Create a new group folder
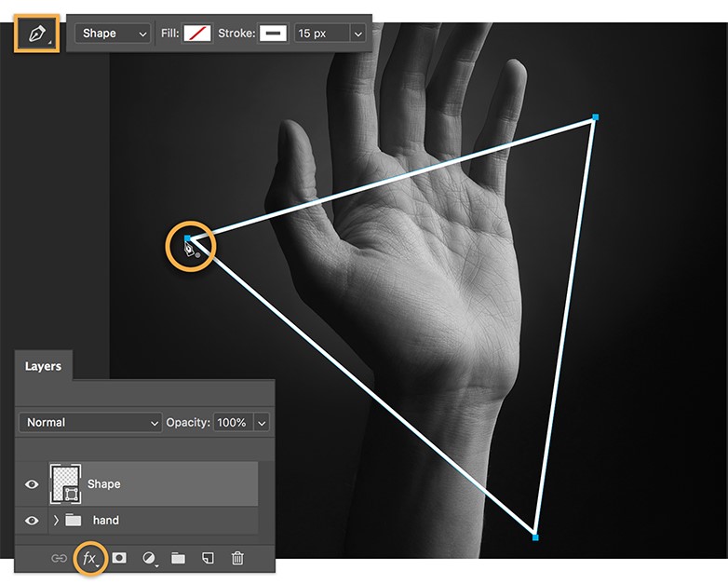 (x=178, y=558)
